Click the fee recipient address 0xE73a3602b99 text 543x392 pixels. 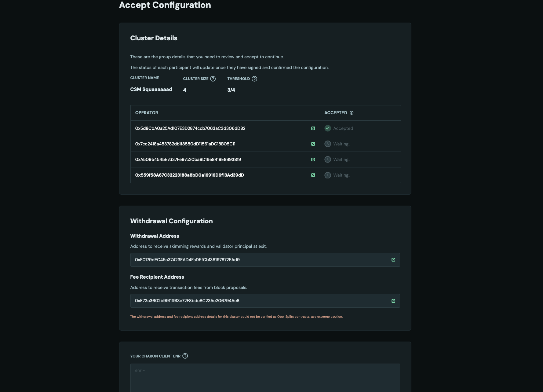tap(187, 301)
